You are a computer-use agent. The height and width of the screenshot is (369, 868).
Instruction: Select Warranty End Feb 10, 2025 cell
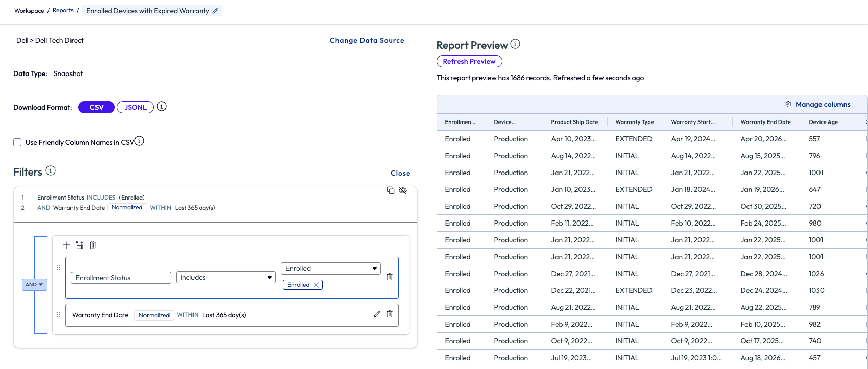763,324
